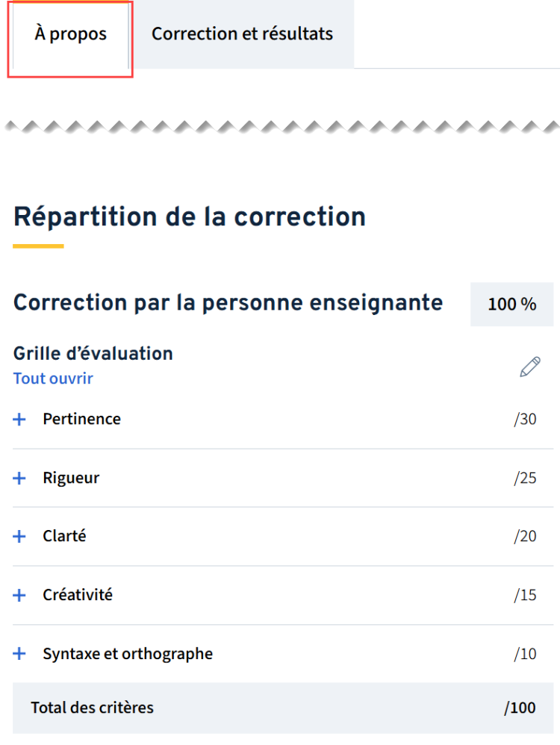The width and height of the screenshot is (560, 745).
Task: Click the 100 % weighting badge
Action: pos(511,305)
